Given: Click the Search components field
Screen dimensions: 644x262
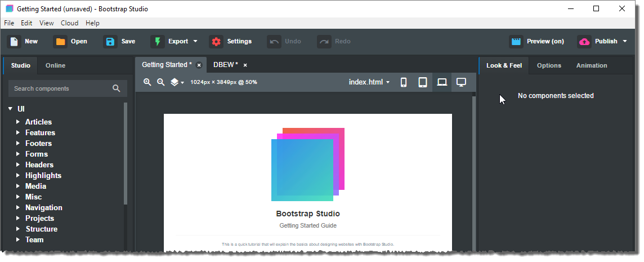Looking at the screenshot, I should [68, 88].
